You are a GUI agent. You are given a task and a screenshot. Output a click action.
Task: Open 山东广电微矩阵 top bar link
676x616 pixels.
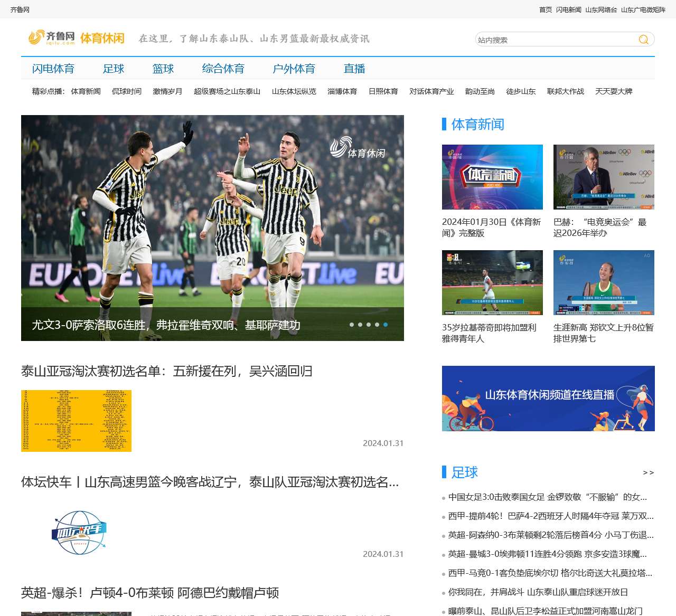(643, 10)
